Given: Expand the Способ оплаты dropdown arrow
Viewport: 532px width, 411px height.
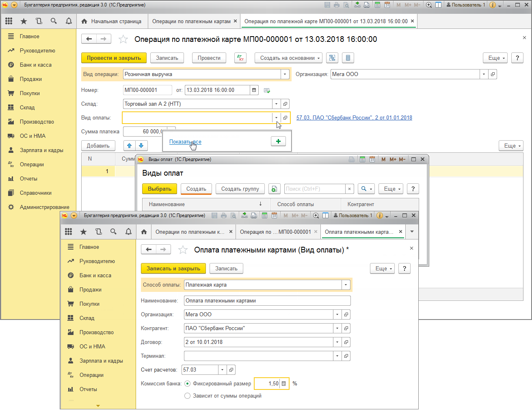Looking at the screenshot, I should 346,285.
